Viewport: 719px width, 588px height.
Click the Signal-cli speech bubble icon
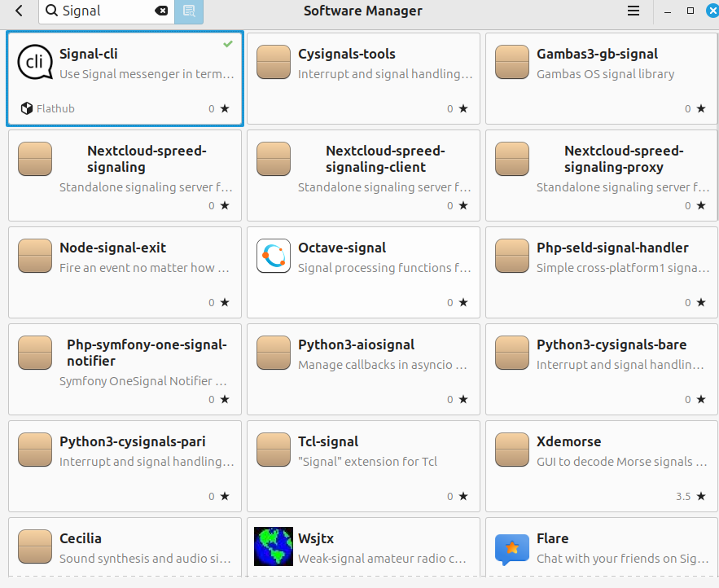pyautogui.click(x=35, y=62)
